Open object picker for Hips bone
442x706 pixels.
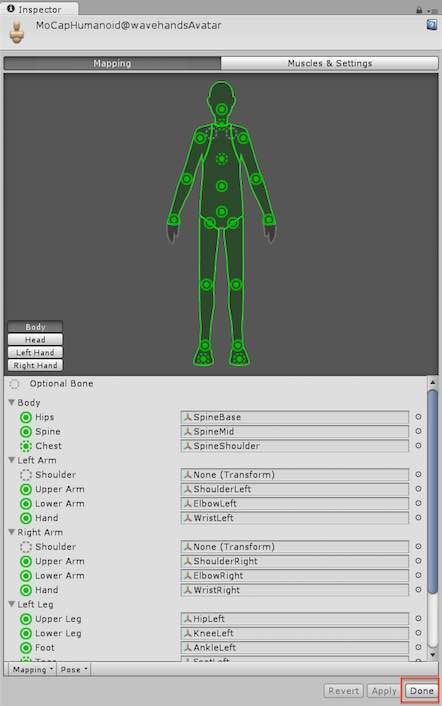pyautogui.click(x=418, y=417)
